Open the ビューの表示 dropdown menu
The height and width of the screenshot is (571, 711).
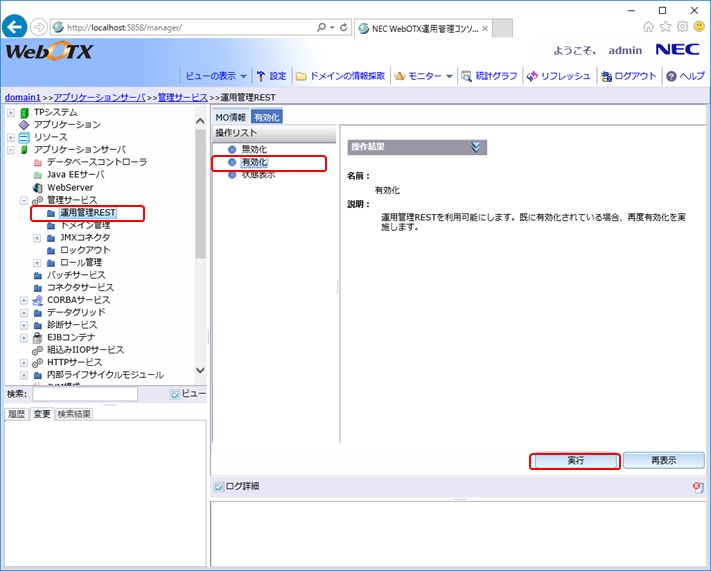[216, 76]
